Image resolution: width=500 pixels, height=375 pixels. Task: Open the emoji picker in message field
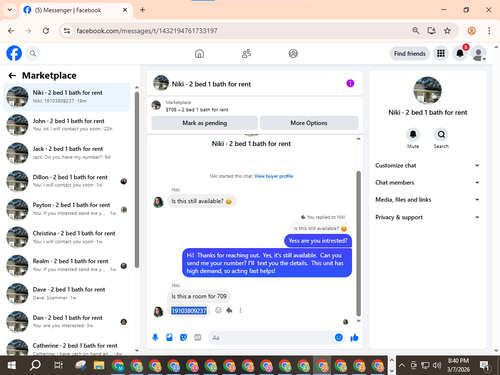click(x=339, y=338)
